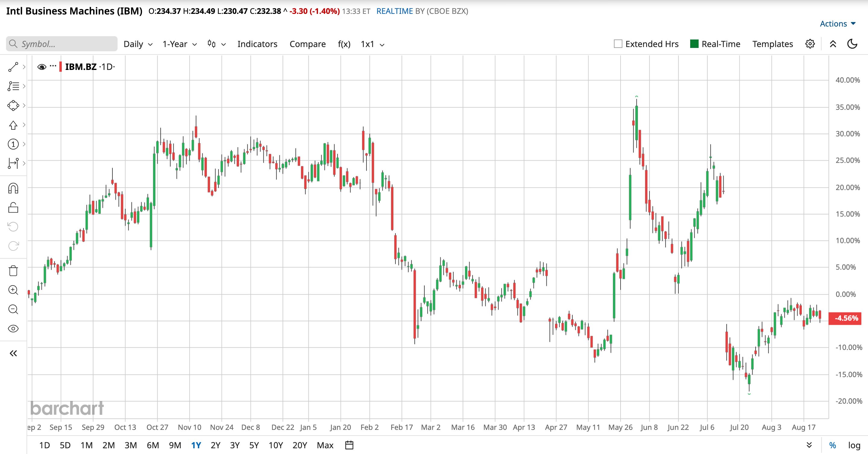The image size is (868, 454).
Task: Open the Templates menu
Action: click(773, 44)
